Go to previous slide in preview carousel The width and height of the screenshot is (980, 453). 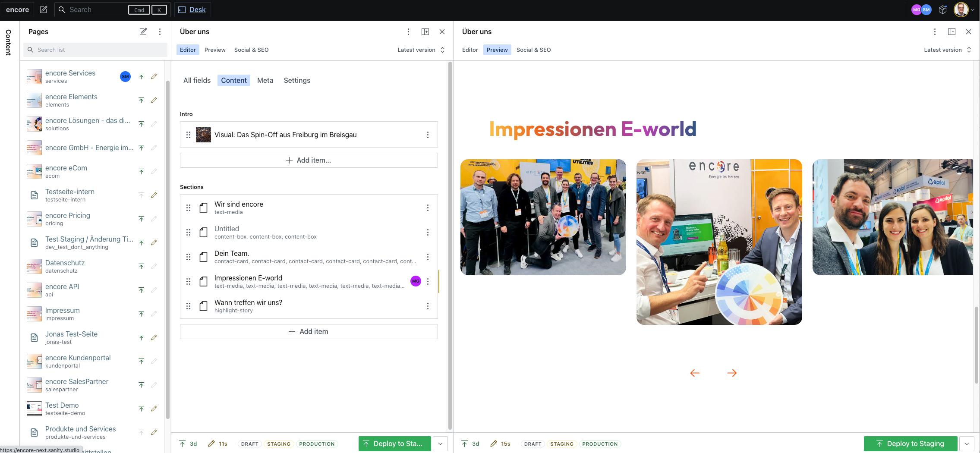click(x=695, y=373)
